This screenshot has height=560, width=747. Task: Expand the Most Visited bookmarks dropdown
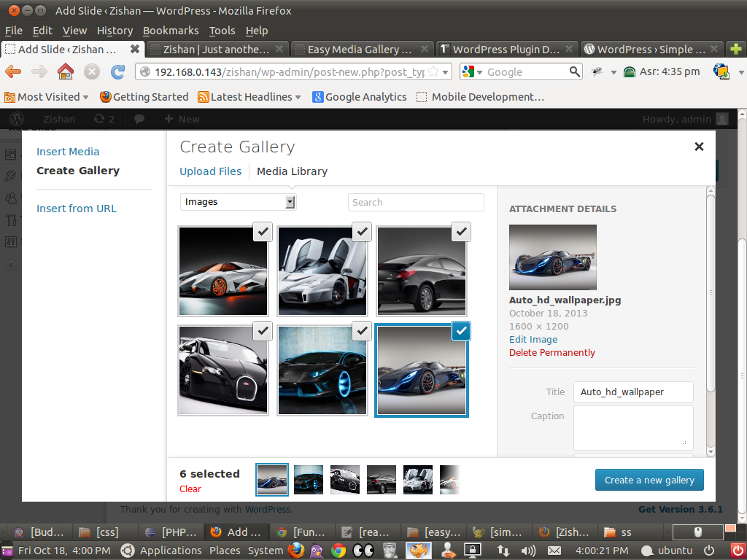47,97
